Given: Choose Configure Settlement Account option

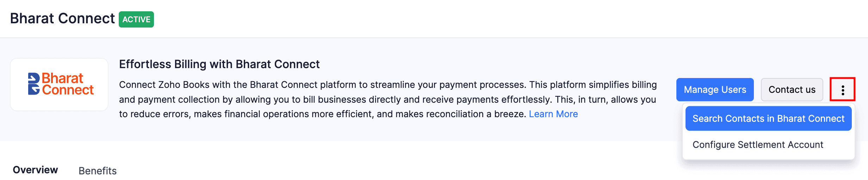Looking at the screenshot, I should [x=757, y=145].
